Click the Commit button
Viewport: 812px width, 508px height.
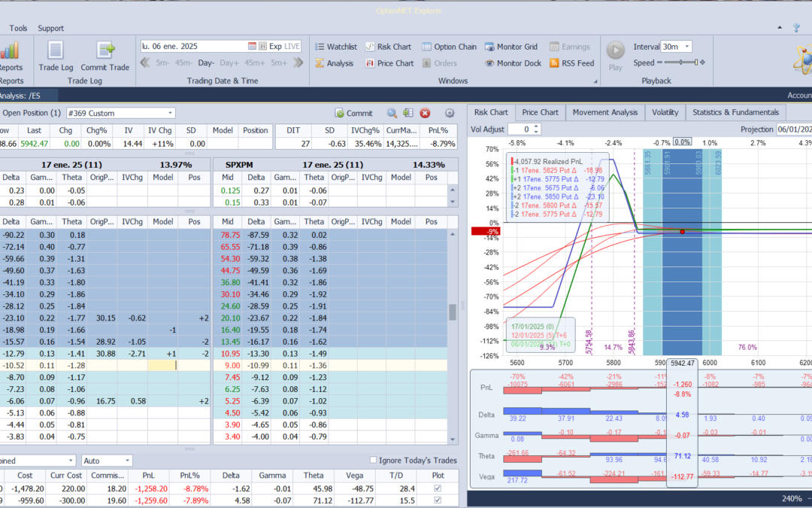tap(353, 113)
